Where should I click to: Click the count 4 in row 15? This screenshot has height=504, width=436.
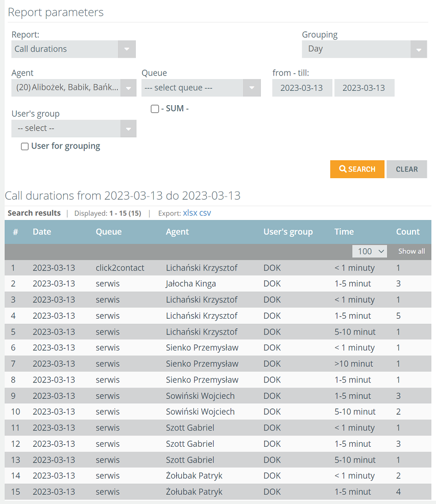[398, 492]
